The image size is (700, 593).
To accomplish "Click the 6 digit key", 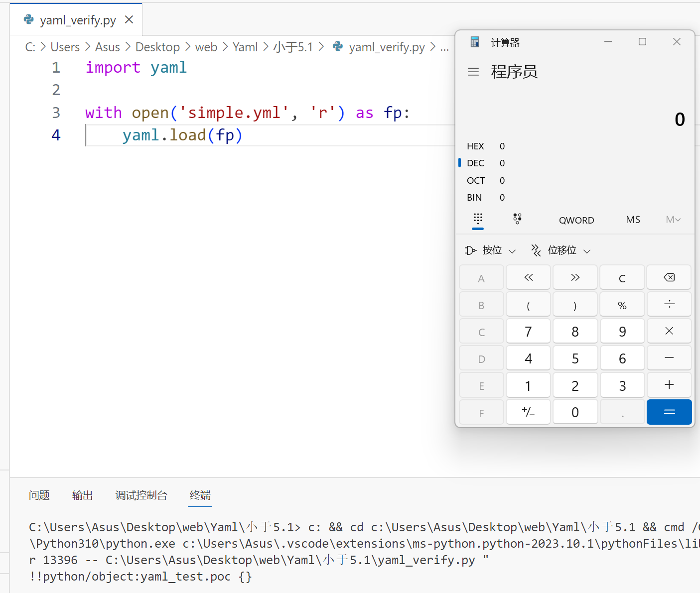I will (622, 358).
